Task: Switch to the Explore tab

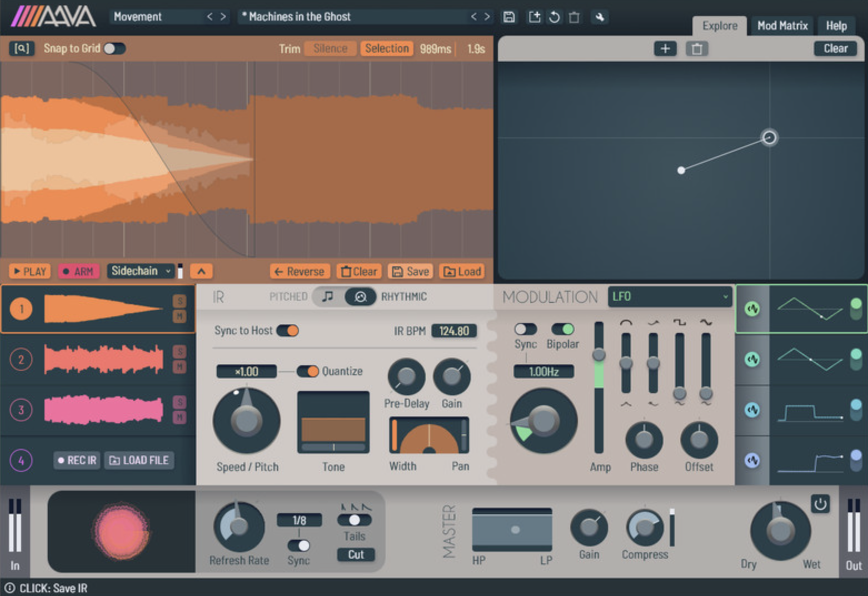Action: (720, 26)
